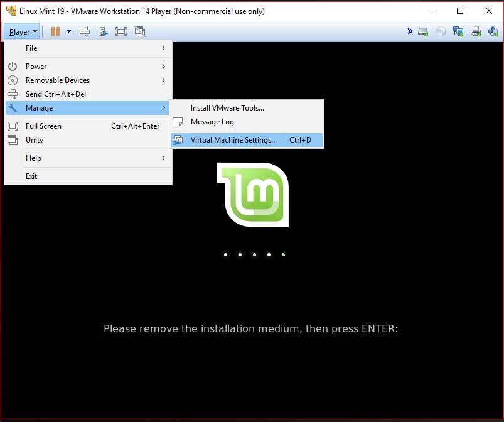Viewport: 504px width, 422px height.
Task: Click the Send Ctrl+Alt+Del toolbar icon
Action: [x=85, y=31]
